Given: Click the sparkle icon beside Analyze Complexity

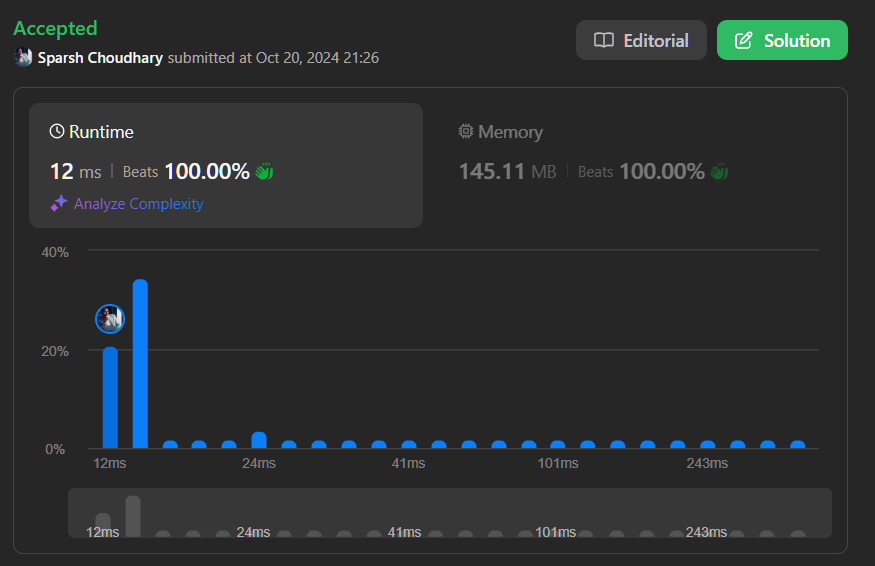Looking at the screenshot, I should 59,204.
